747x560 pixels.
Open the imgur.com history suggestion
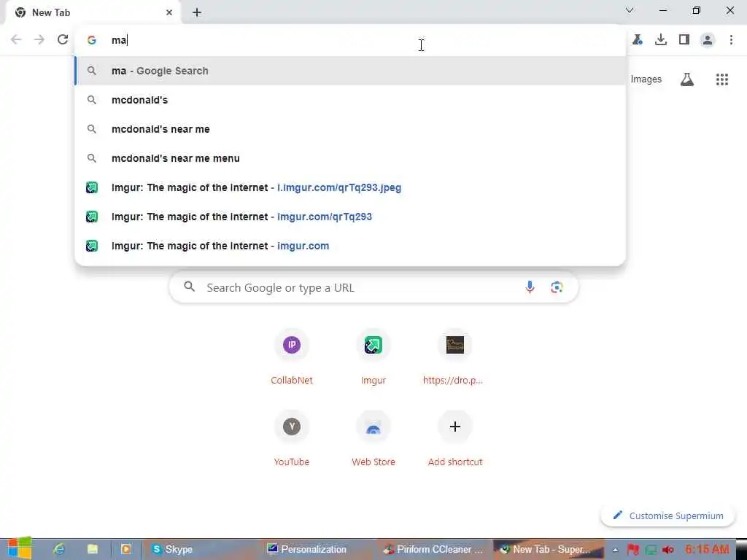pos(350,246)
